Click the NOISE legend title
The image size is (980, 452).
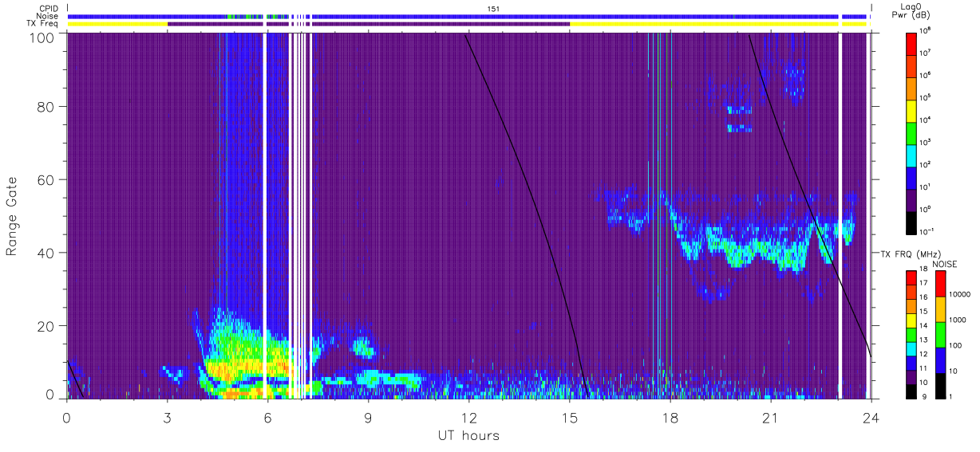pos(945,263)
